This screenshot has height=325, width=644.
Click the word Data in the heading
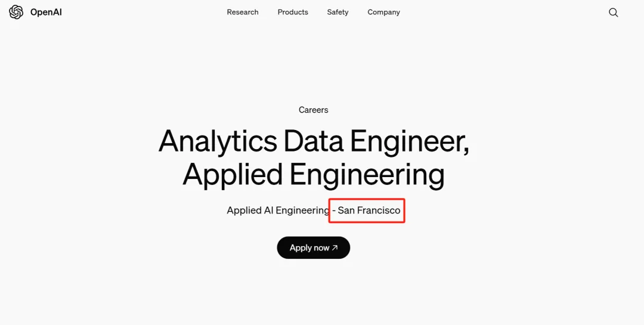click(x=312, y=141)
